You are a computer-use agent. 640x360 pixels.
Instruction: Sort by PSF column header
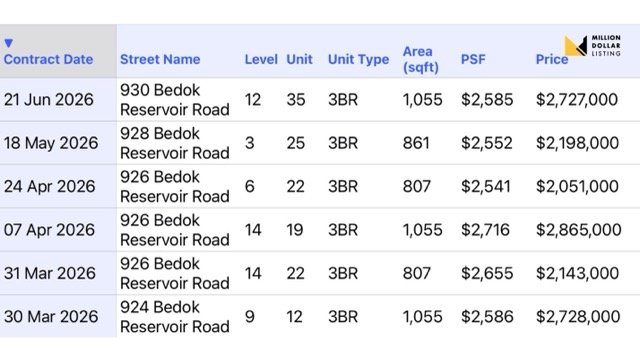pyautogui.click(x=473, y=60)
